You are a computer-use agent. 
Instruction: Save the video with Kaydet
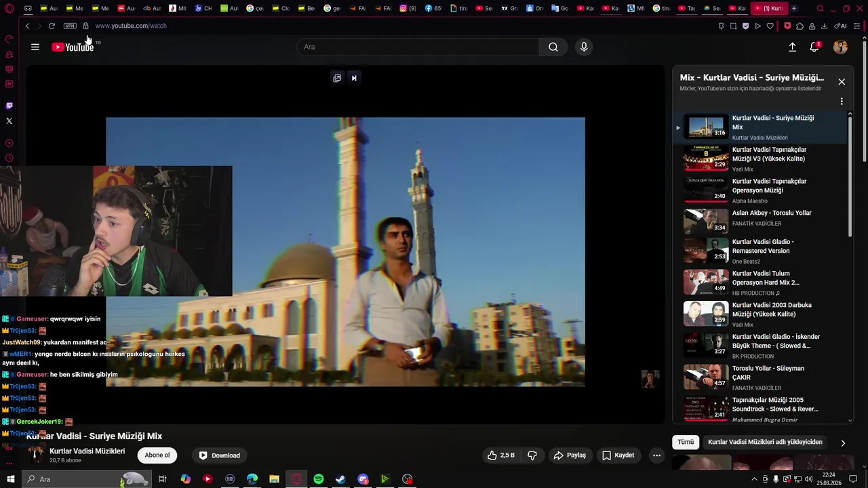click(x=618, y=455)
